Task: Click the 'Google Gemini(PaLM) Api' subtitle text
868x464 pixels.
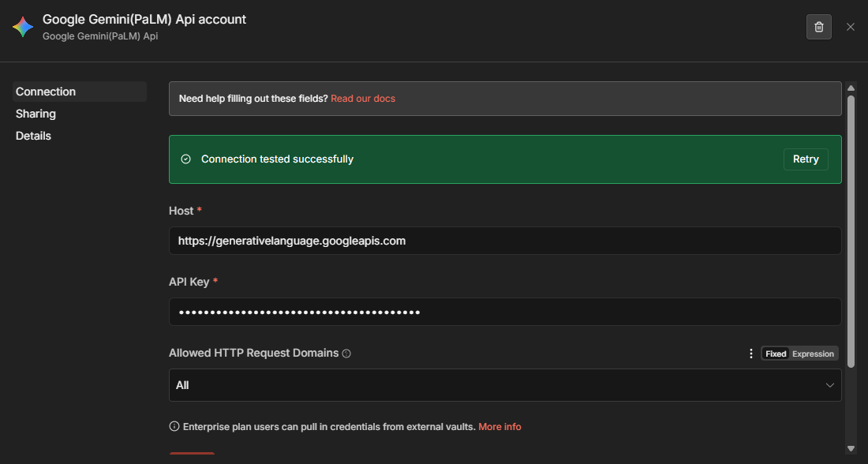Action: 100,36
